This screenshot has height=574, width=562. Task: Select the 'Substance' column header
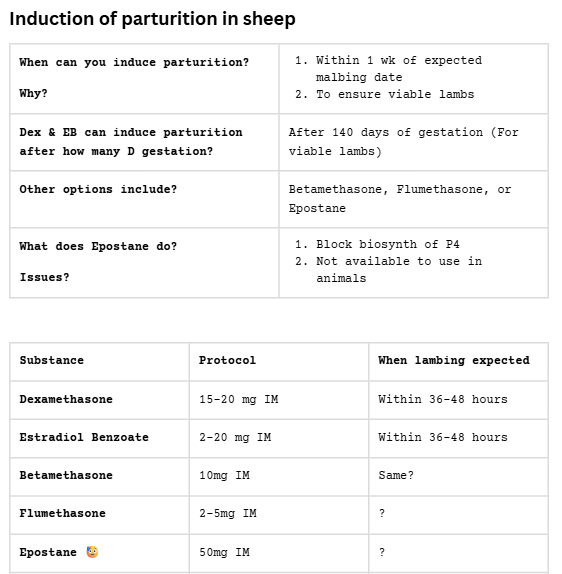tap(100, 362)
